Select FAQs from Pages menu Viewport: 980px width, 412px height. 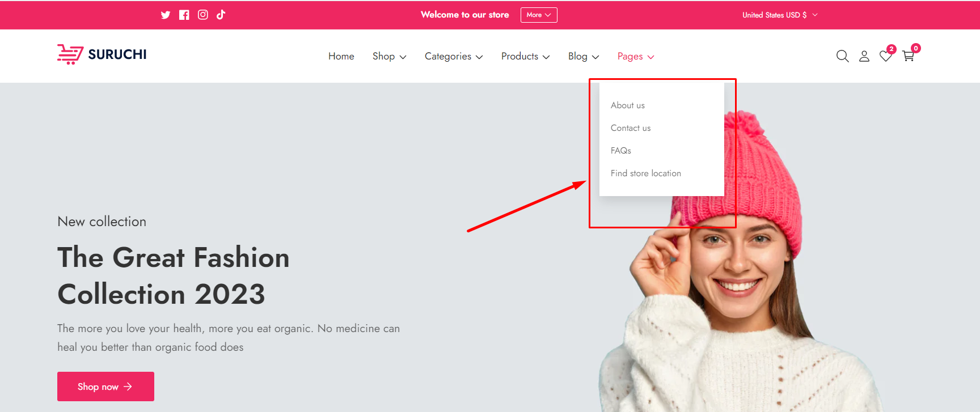621,151
